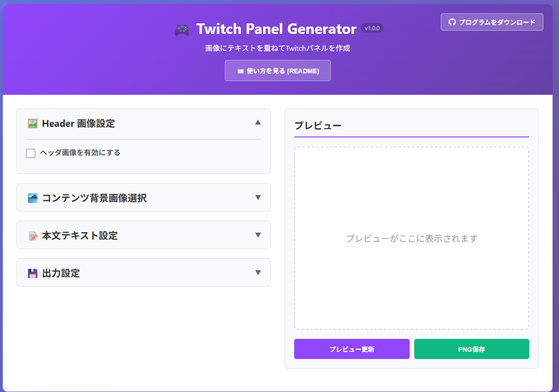Collapse the Header 画像設定 section arrow

tap(258, 122)
